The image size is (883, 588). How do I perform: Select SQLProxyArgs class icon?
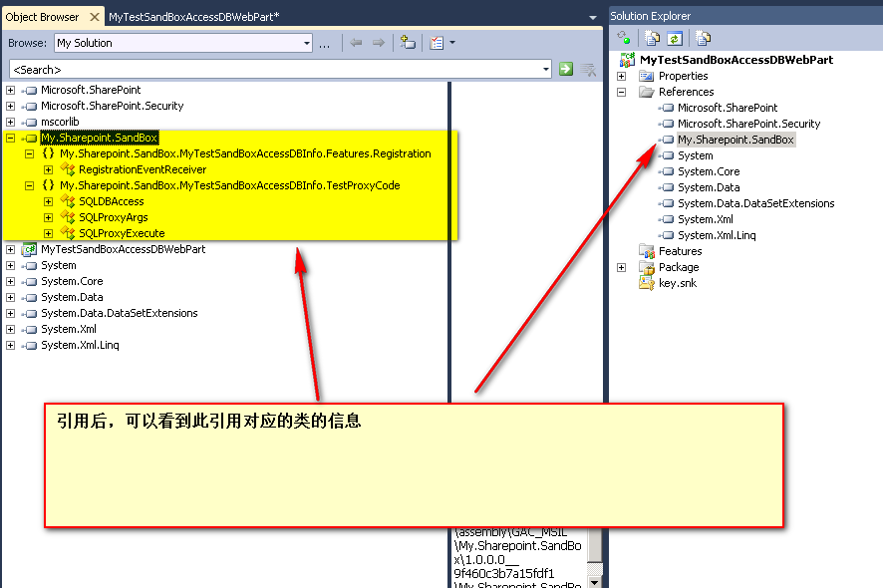click(68, 217)
